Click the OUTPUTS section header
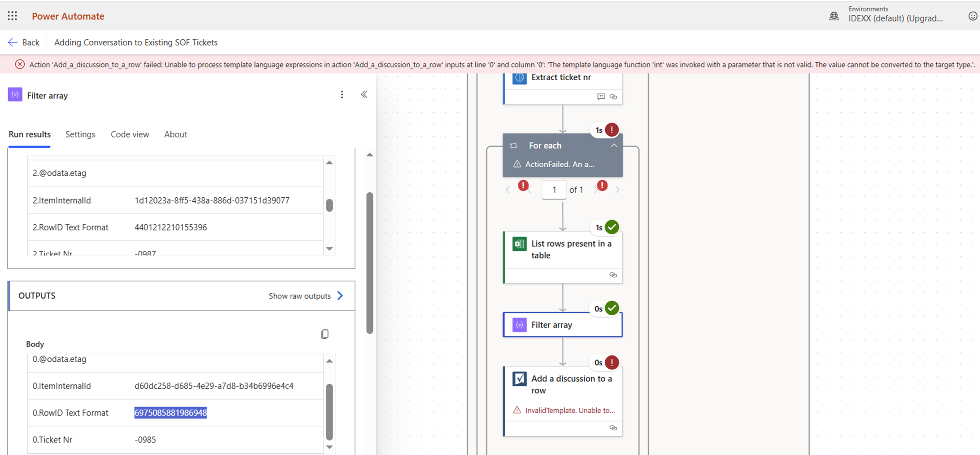The image size is (980, 455). (x=182, y=296)
